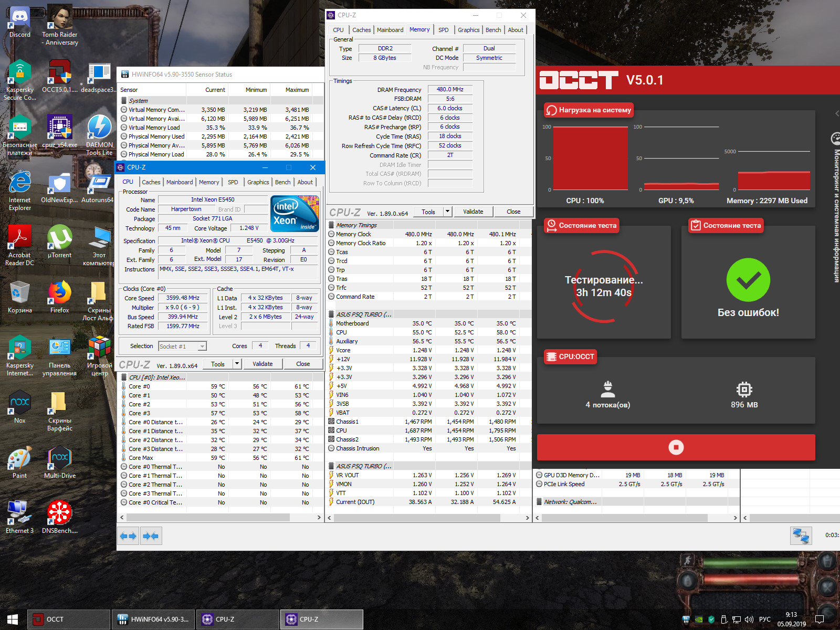Open the Discord desktop shortcut
The image size is (840, 630).
(x=20, y=22)
